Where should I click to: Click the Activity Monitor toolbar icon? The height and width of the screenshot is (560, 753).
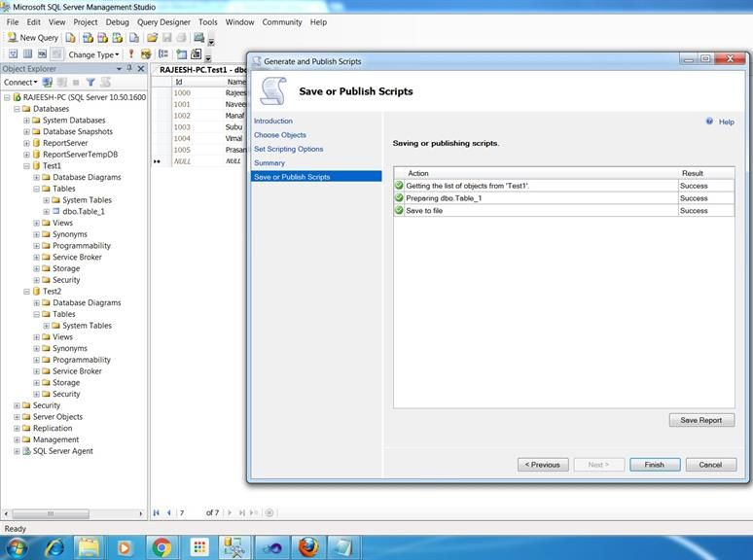pyautogui.click(x=198, y=37)
